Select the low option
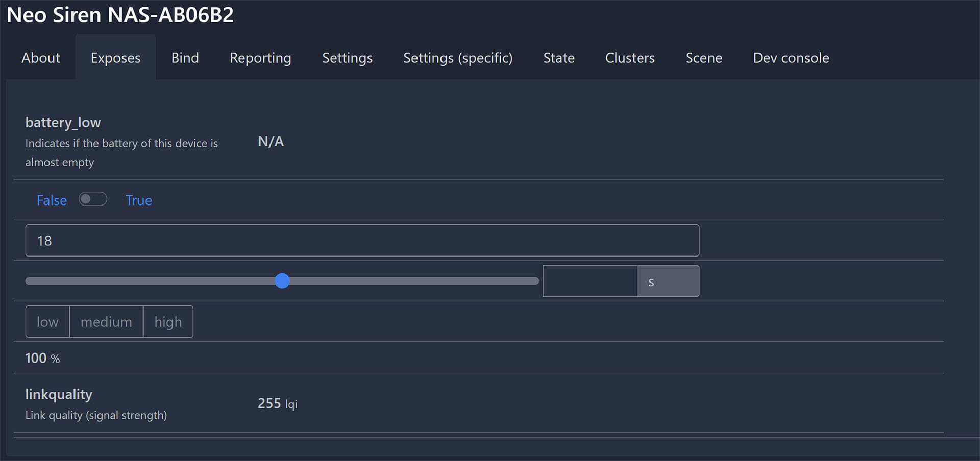The height and width of the screenshot is (461, 980). (x=47, y=322)
